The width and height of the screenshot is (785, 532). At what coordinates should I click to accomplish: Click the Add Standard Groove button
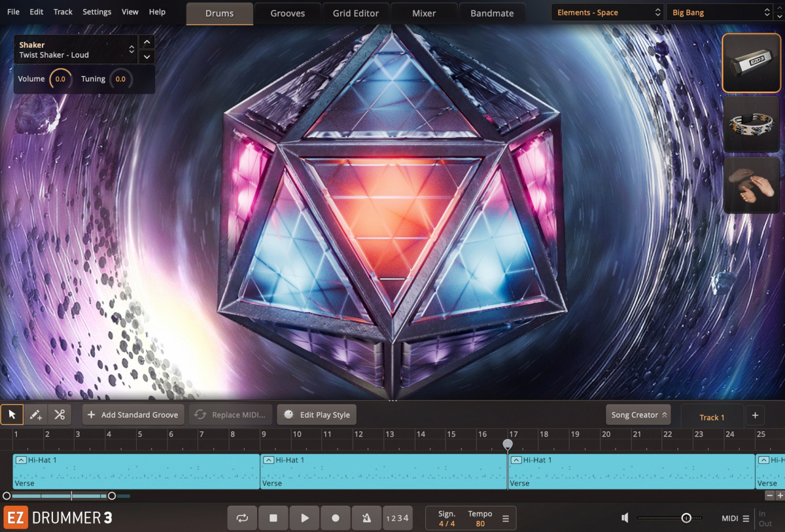133,414
